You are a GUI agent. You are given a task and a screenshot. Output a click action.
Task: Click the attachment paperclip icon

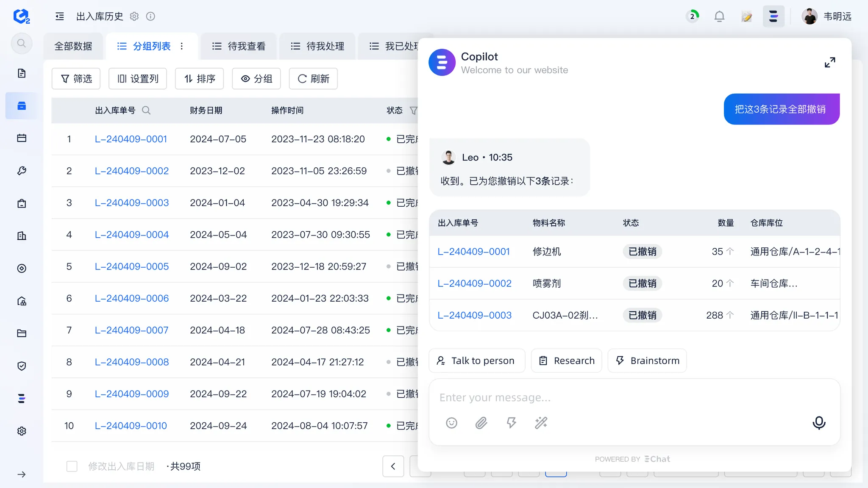(481, 423)
